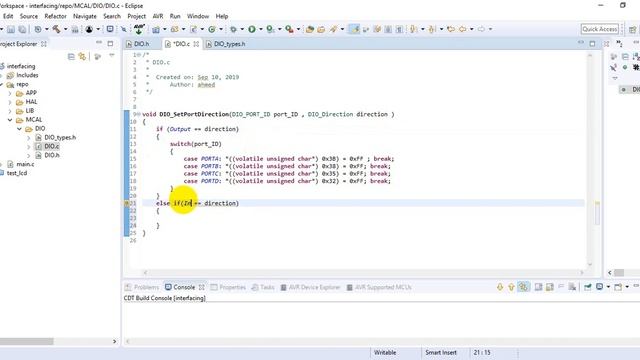This screenshot has height=360, width=640.
Task: Click the green Run button icon
Action: (x=252, y=29)
